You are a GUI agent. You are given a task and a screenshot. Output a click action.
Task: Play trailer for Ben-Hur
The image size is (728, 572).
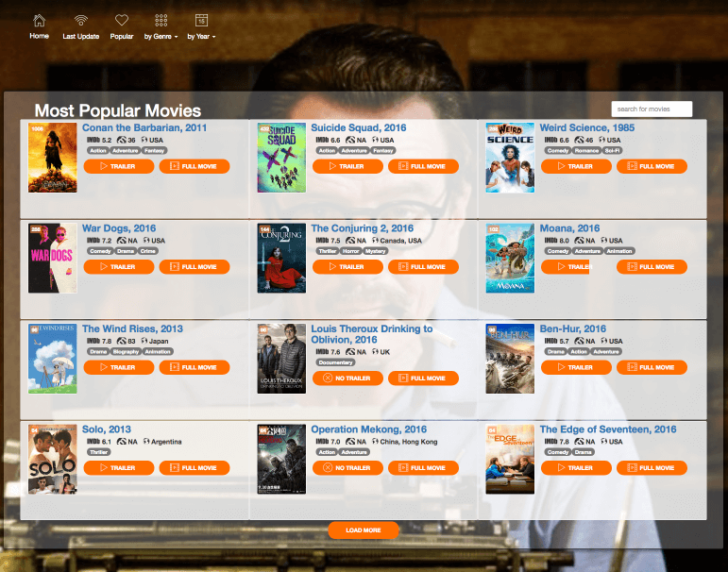click(x=576, y=367)
